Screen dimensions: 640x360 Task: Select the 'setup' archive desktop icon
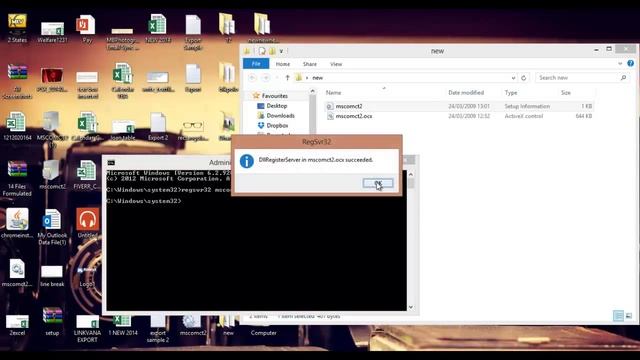tap(52, 321)
